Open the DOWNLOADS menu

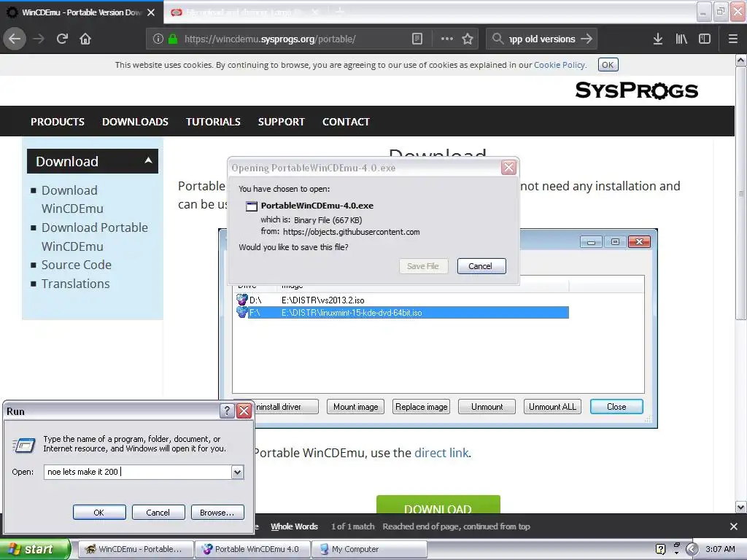click(135, 122)
